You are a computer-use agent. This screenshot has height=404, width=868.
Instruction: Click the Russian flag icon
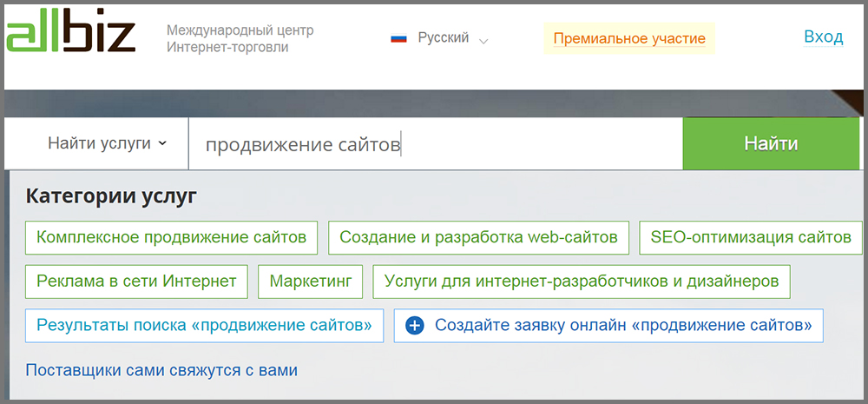point(398,38)
